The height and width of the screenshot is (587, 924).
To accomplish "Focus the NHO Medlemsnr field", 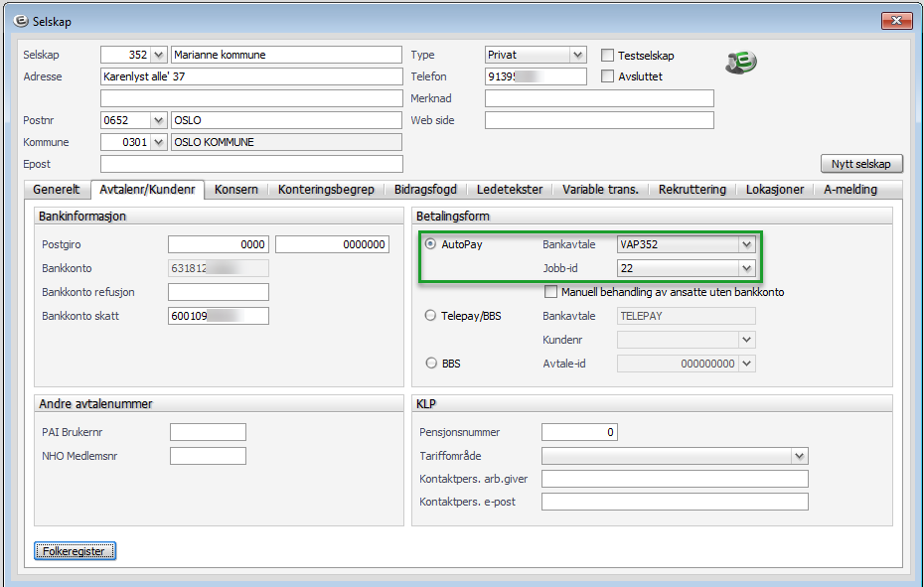I will (x=208, y=456).
